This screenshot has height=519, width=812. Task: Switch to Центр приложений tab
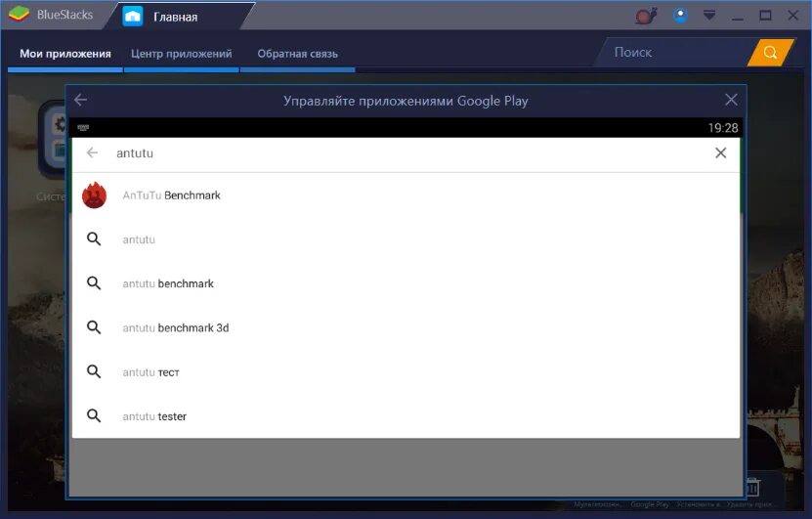point(181,54)
